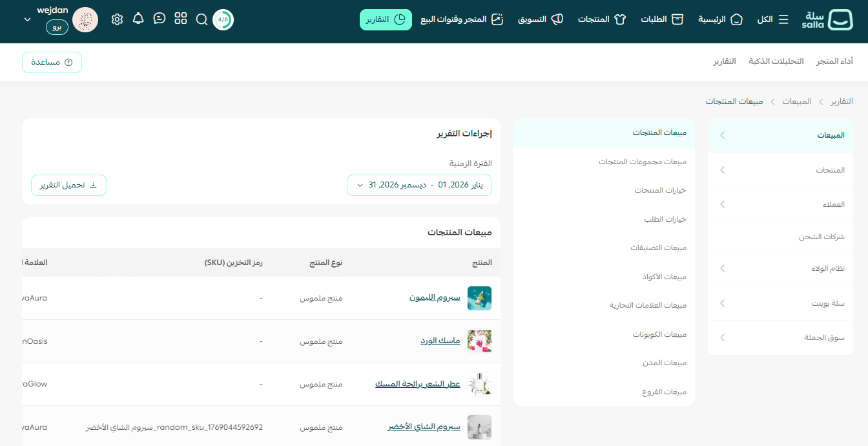Image resolution: width=868 pixels, height=446 pixels.
Task: Select مبيعات الفروع report
Action: tap(604, 392)
